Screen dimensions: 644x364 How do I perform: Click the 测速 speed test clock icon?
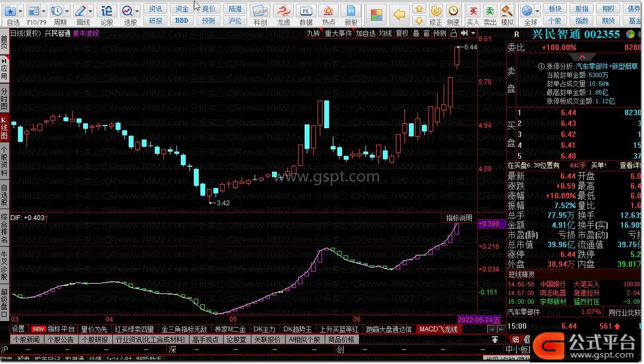click(x=453, y=11)
